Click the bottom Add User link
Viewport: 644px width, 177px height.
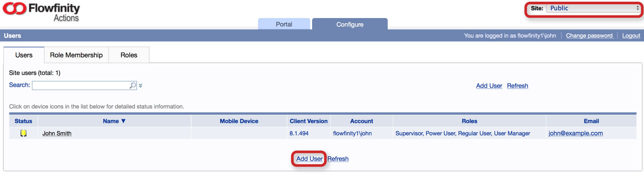coord(310,159)
